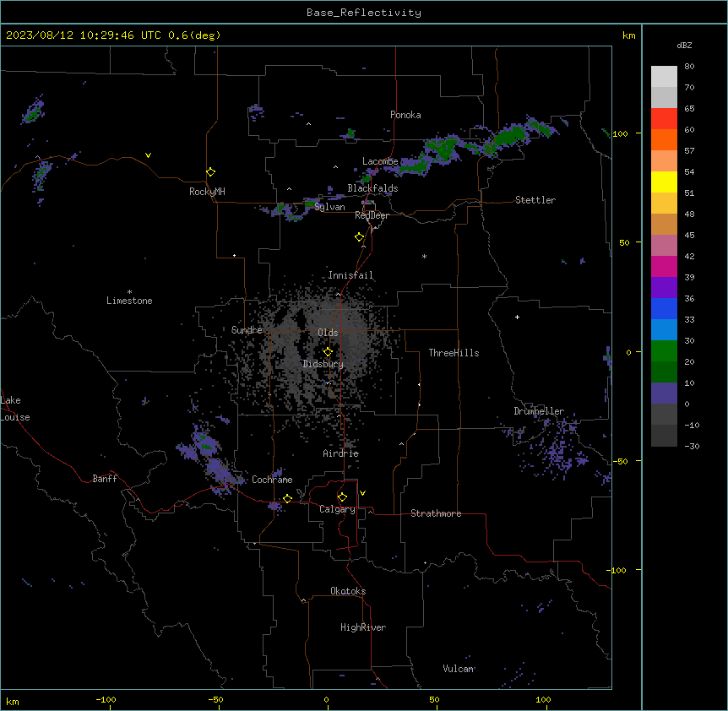This screenshot has height=711, width=728.
Task: Click the blue legend swatch below 36
Action: [x=664, y=308]
